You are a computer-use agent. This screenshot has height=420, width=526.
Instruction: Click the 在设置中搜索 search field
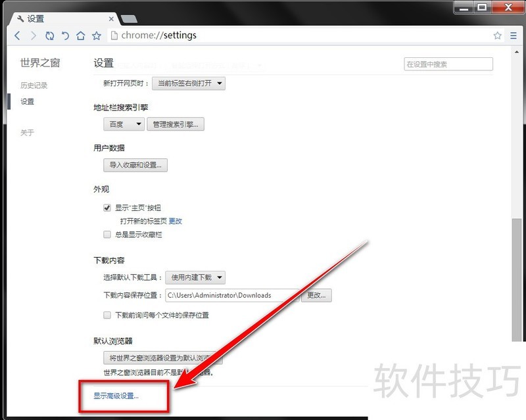click(448, 64)
